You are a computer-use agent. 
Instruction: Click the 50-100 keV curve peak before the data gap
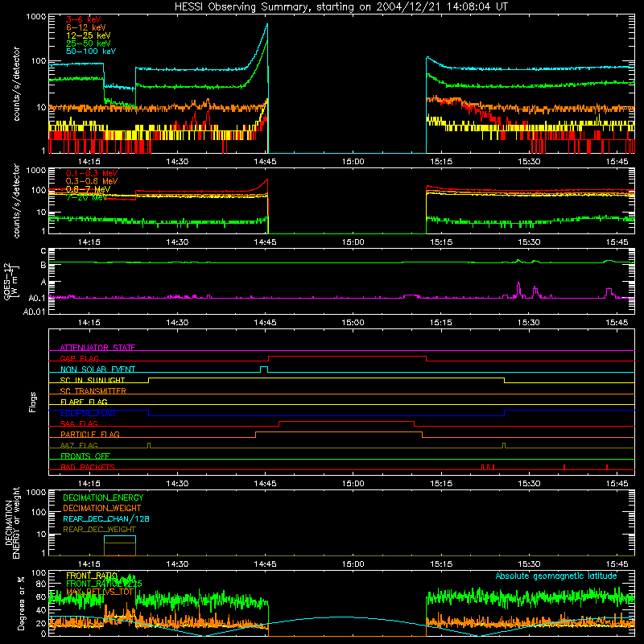(x=267, y=25)
